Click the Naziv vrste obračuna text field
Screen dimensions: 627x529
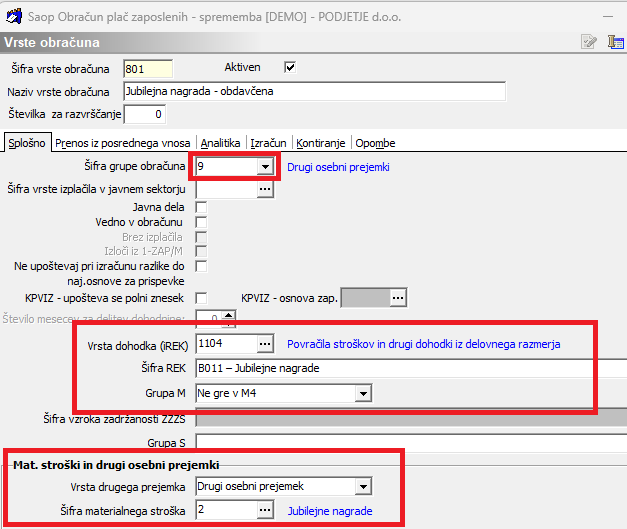pyautogui.click(x=315, y=92)
